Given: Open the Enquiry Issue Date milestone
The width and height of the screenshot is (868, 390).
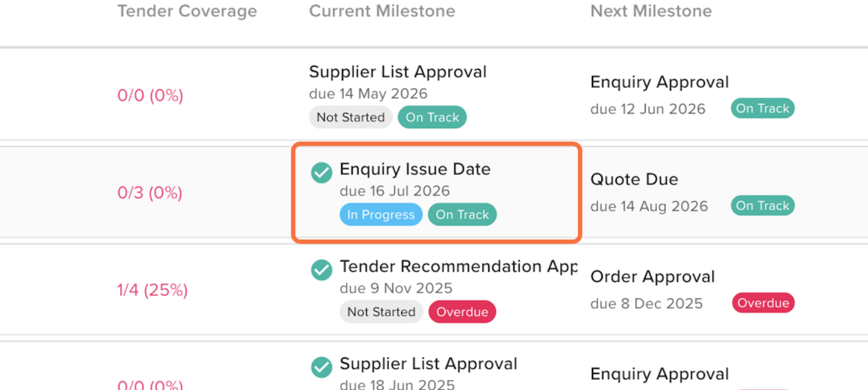Looking at the screenshot, I should tap(415, 170).
